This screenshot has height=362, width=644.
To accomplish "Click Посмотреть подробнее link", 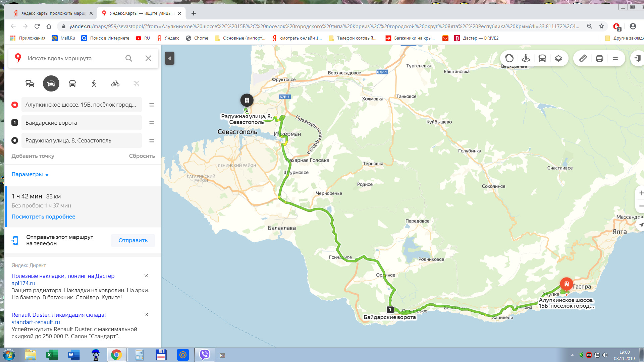I will (43, 217).
